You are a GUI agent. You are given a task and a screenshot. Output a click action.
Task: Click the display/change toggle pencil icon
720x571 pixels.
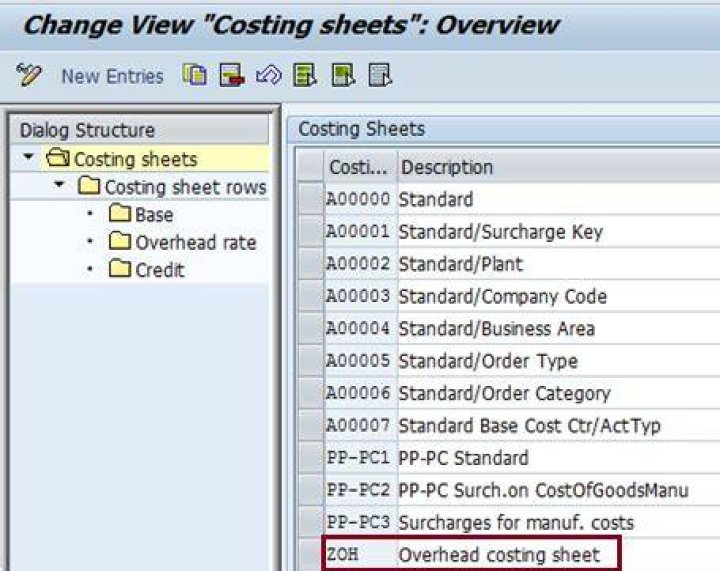pos(28,75)
